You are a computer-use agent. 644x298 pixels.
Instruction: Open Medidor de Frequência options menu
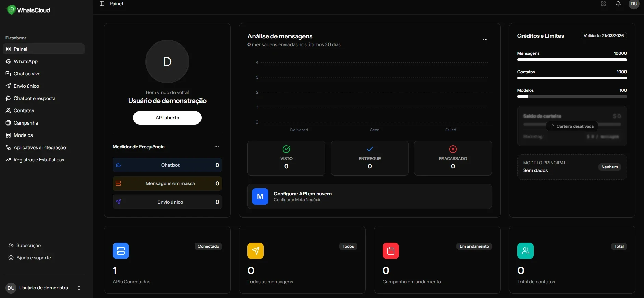coord(217,147)
